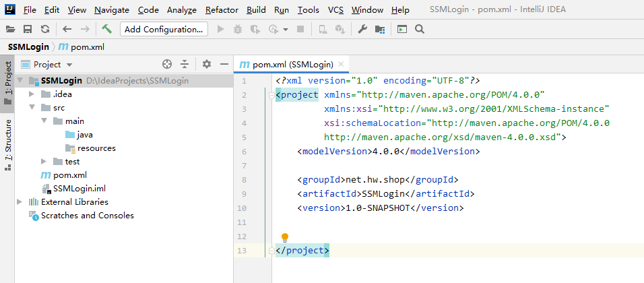This screenshot has width=644, height=283.
Task: Click the Open folder toolbar icon
Action: 10,29
